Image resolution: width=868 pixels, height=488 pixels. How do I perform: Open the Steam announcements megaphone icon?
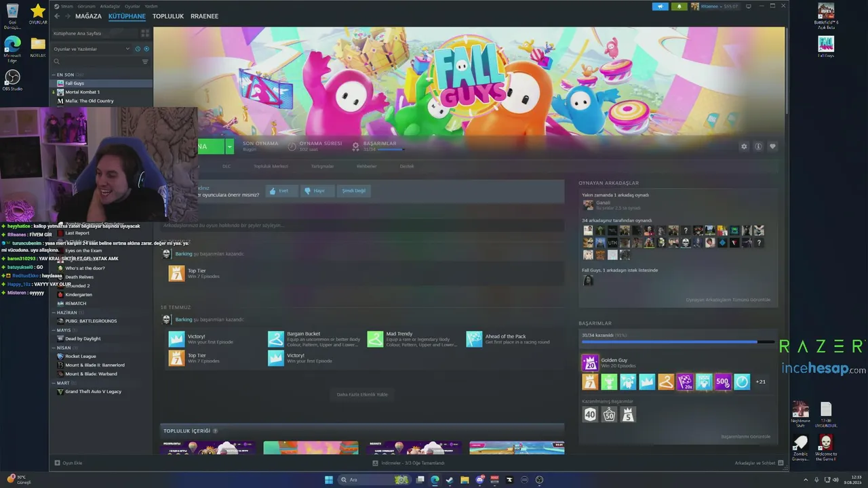tap(660, 6)
